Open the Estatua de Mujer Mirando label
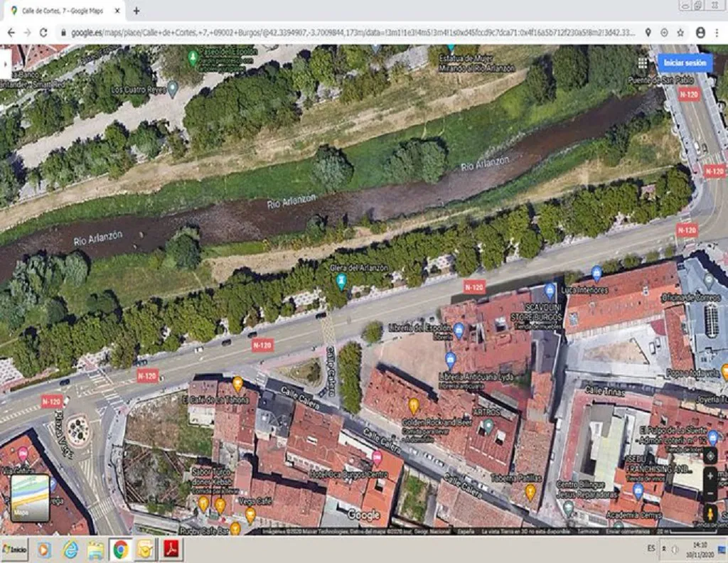 coord(476,63)
